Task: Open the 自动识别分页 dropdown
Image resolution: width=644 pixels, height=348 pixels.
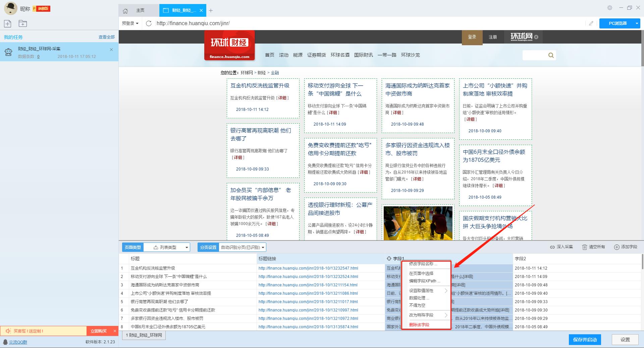Action: tap(242, 248)
